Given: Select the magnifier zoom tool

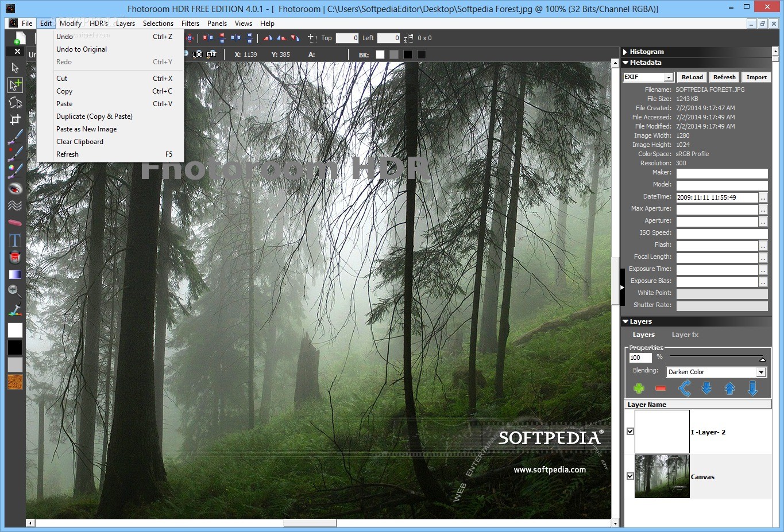Looking at the screenshot, I should tap(15, 292).
